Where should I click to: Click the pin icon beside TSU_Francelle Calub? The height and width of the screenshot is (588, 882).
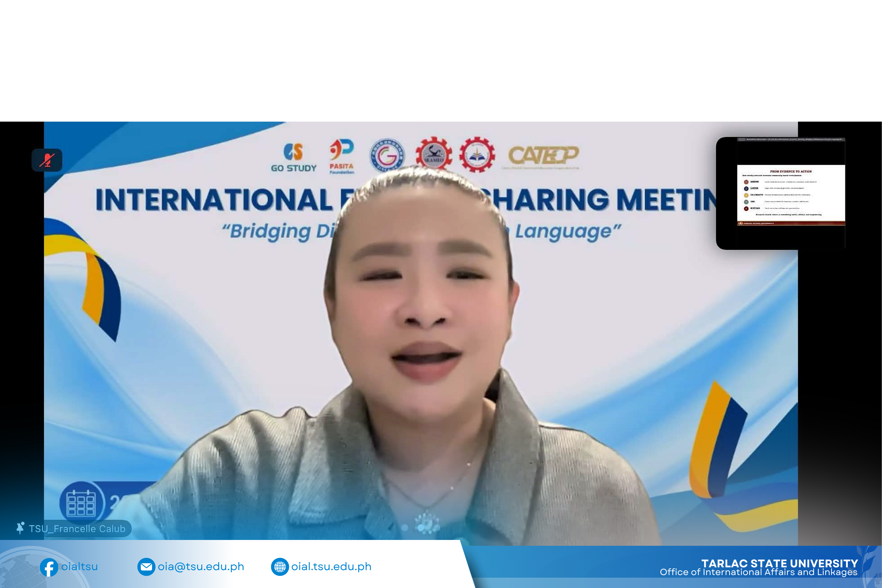(x=20, y=528)
